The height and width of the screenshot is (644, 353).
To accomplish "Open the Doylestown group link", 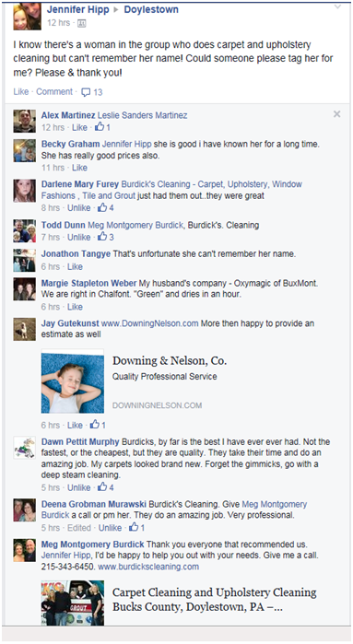I will (151, 9).
